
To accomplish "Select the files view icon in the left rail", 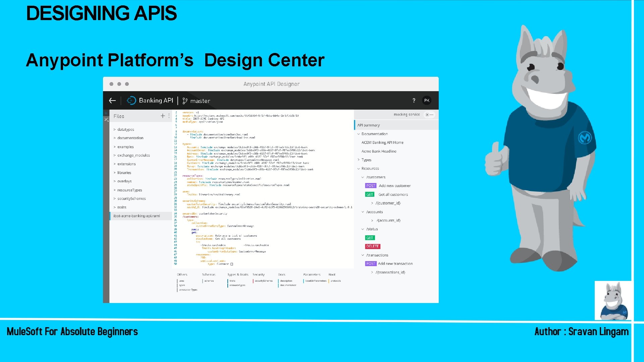I will coord(106,113).
